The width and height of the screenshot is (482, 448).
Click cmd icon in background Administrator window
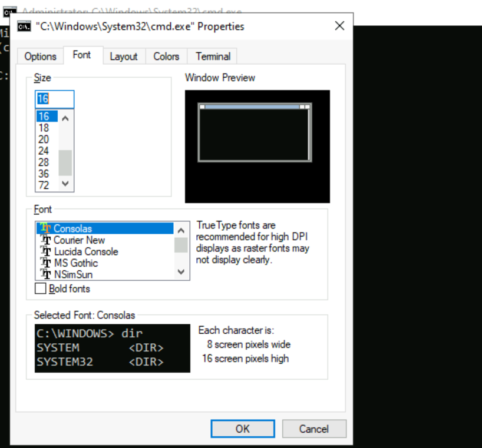10,12
